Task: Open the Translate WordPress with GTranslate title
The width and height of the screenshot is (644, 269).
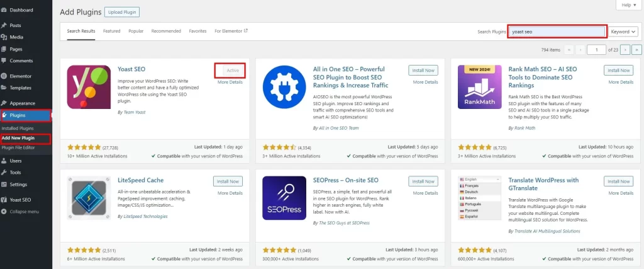Action: point(544,185)
